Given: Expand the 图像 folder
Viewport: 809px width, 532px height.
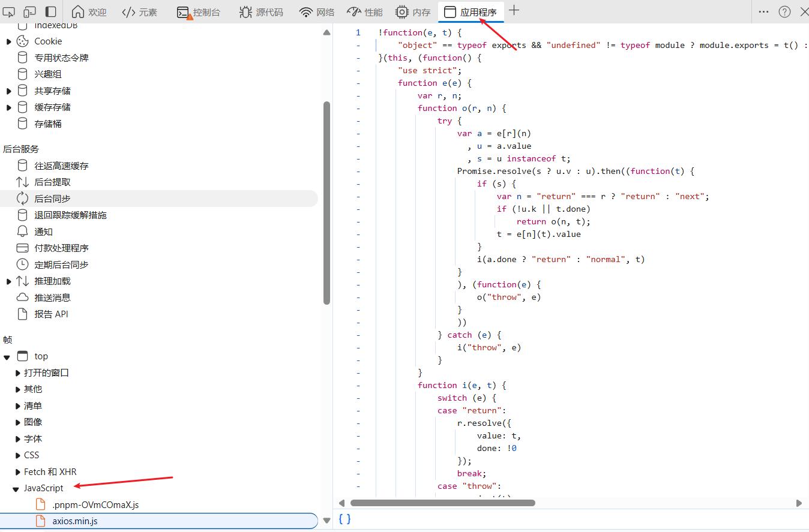Looking at the screenshot, I should click(17, 422).
